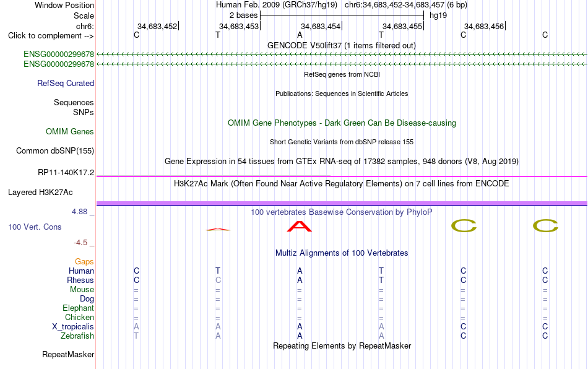Click the Zebrafish species label

click(x=77, y=336)
